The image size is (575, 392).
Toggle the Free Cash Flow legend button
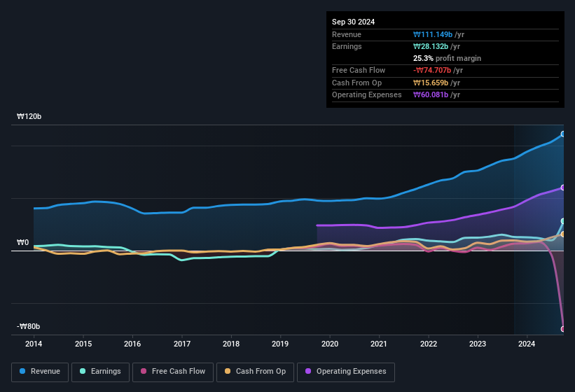coord(173,372)
